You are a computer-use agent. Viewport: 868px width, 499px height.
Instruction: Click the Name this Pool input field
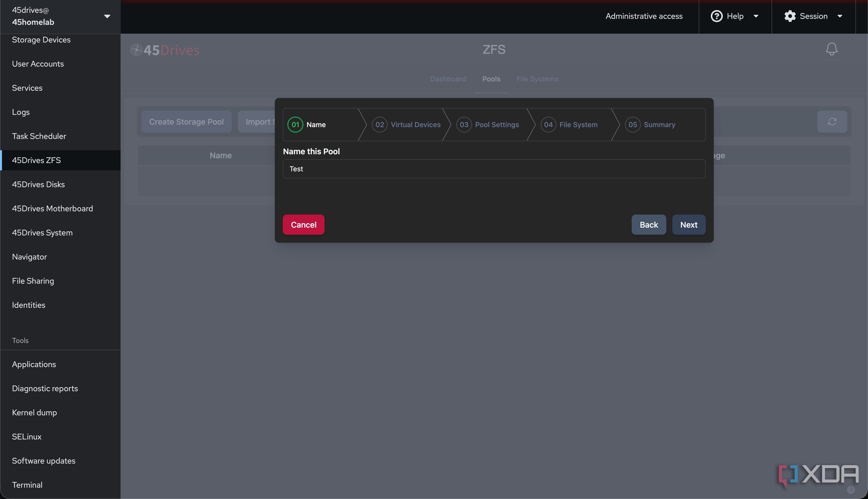click(494, 169)
